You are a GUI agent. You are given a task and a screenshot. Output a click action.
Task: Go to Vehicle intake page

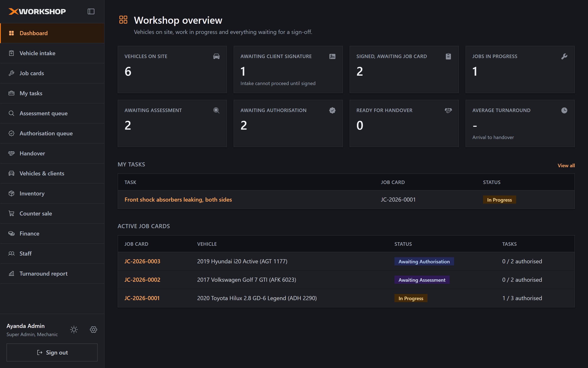52,53
